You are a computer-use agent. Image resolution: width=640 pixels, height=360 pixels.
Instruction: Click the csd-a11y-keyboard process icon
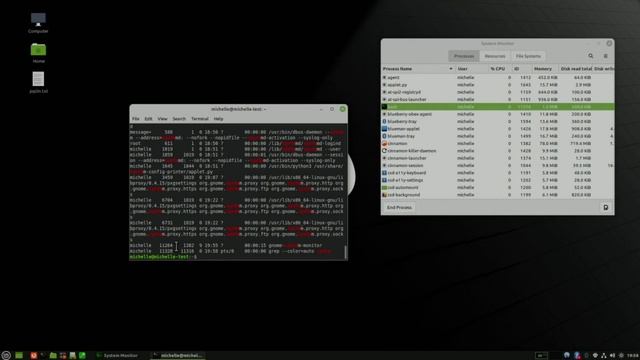tap(384, 173)
